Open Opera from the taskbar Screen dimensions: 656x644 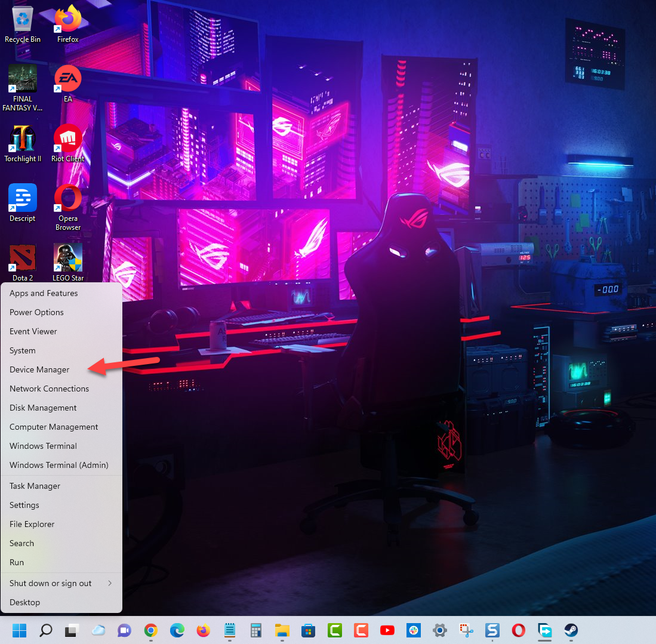point(518,630)
